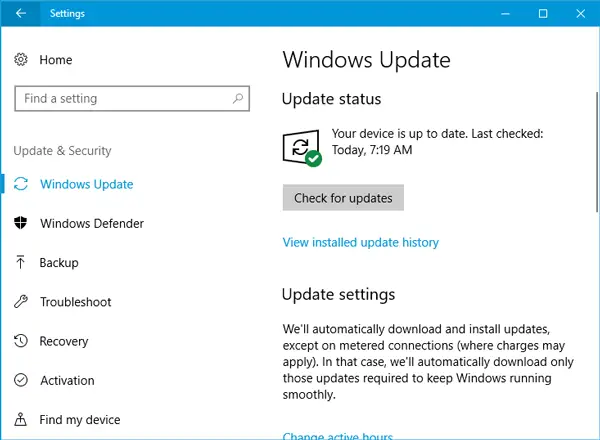Open the Recovery section
600x440 pixels.
64,341
